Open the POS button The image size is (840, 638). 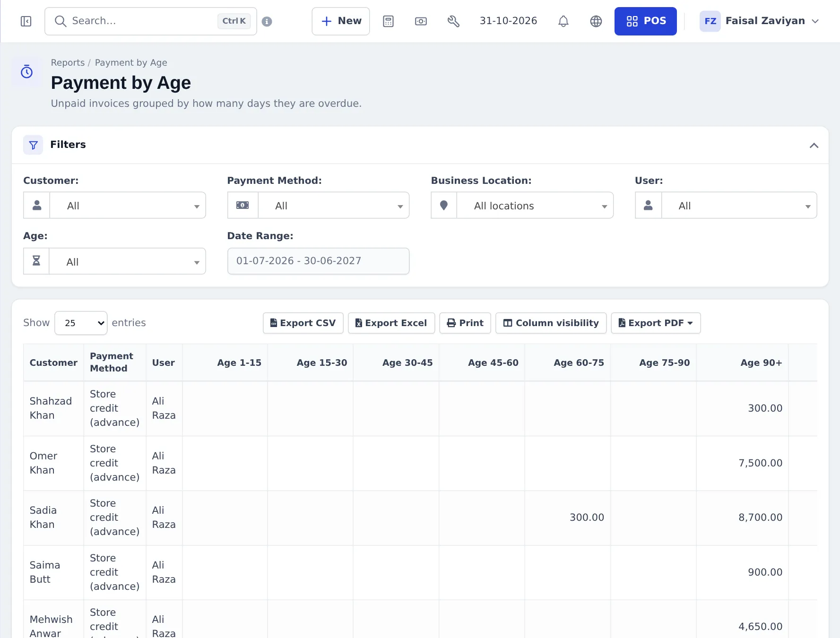645,21
